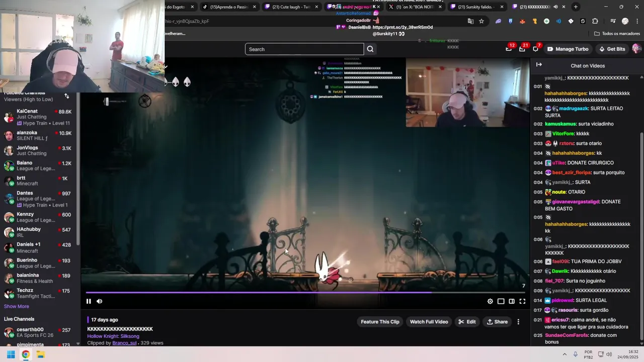This screenshot has height=362, width=644.
Task: Open Baiano's channel in the sidebar
Action: point(38,165)
